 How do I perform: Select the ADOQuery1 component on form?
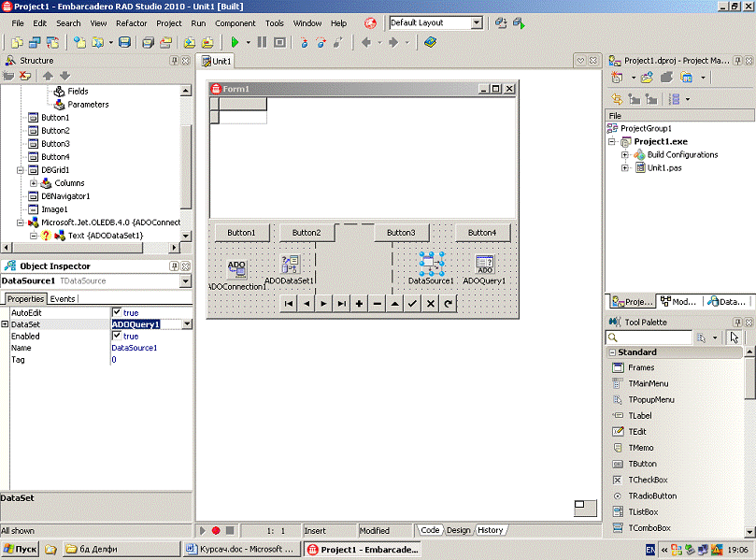click(484, 265)
